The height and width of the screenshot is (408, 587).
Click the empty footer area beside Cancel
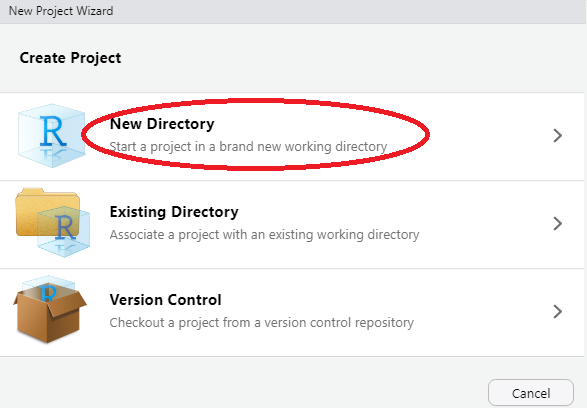click(x=243, y=383)
